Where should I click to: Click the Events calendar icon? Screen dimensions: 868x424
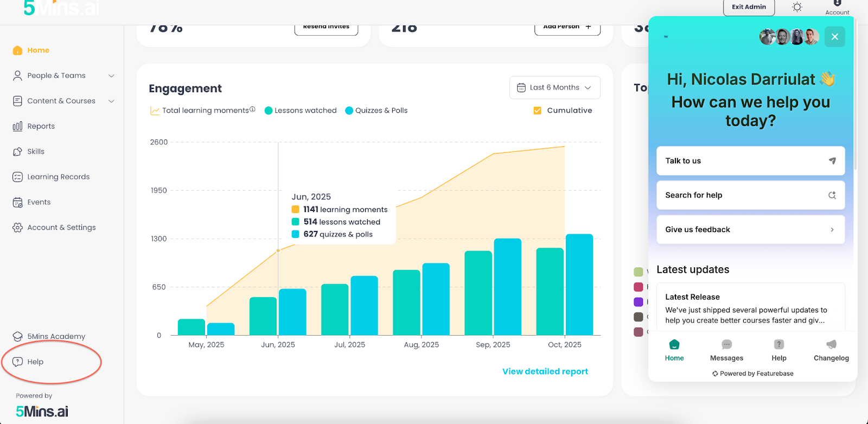pyautogui.click(x=17, y=202)
